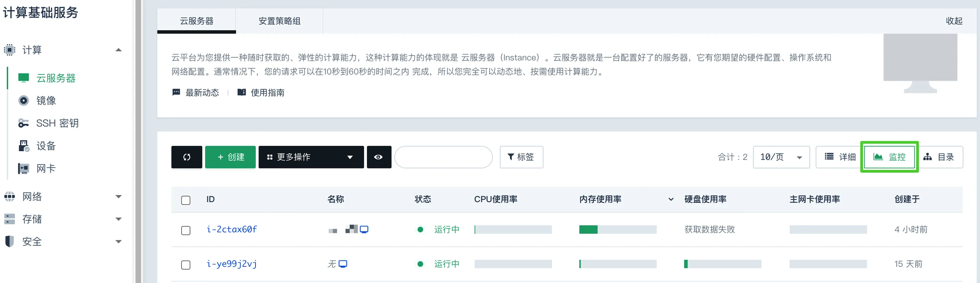The width and height of the screenshot is (980, 283).
Task: Click the 计算 chip icon
Action: coord(10,50)
